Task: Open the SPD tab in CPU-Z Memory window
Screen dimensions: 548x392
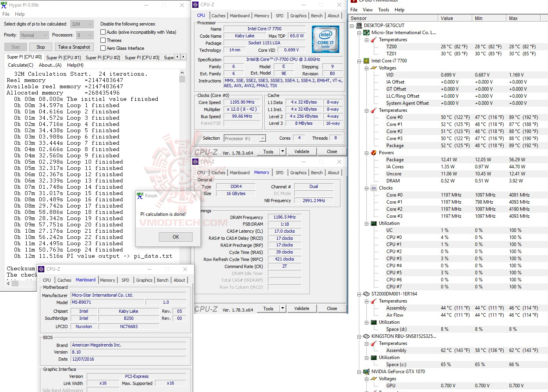Action: point(279,173)
